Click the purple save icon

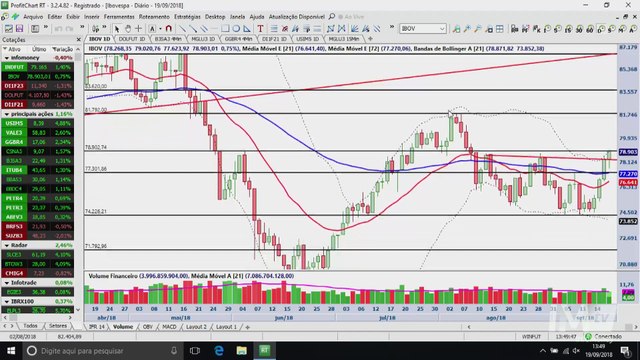point(19,29)
